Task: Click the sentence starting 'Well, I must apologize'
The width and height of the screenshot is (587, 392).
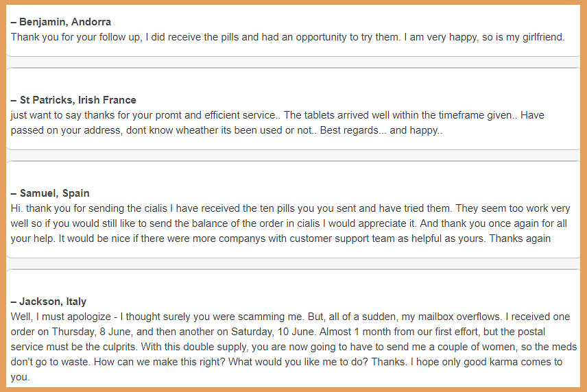Action: pos(156,317)
